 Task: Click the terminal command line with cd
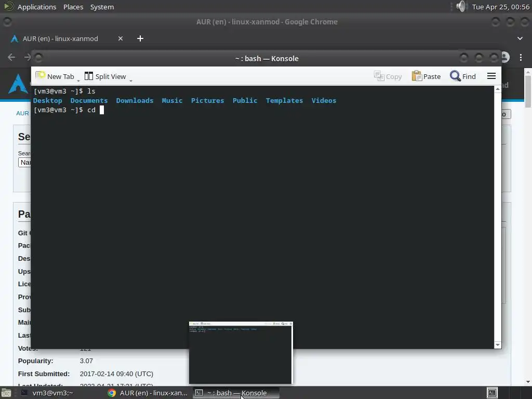[x=69, y=110]
